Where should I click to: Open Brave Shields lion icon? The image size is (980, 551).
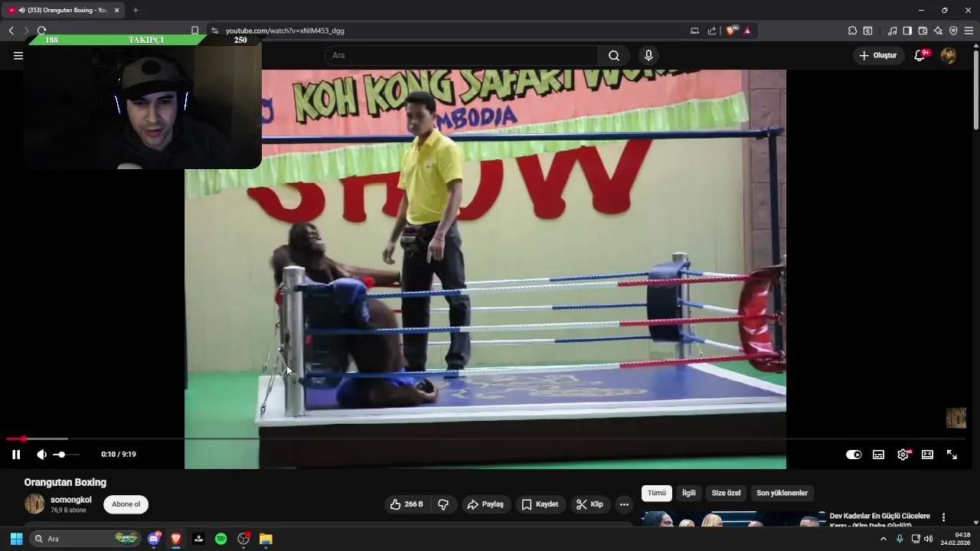pos(732,31)
